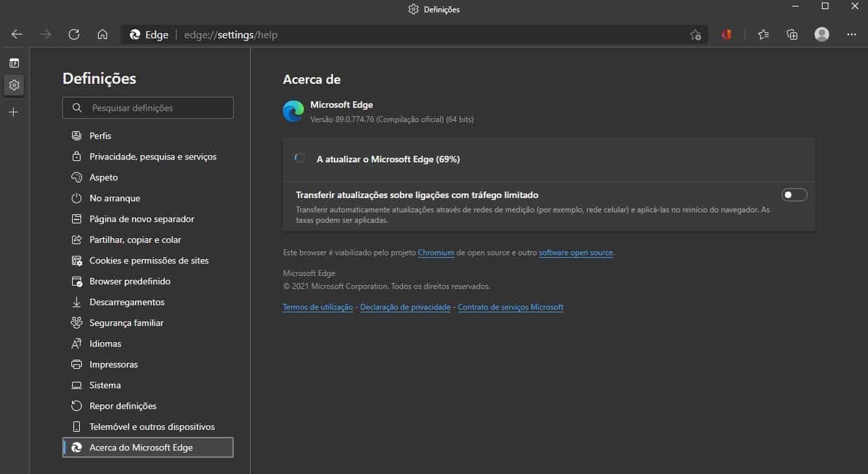
Task: Click the version 89.0.774.76 text
Action: pyautogui.click(x=391, y=119)
